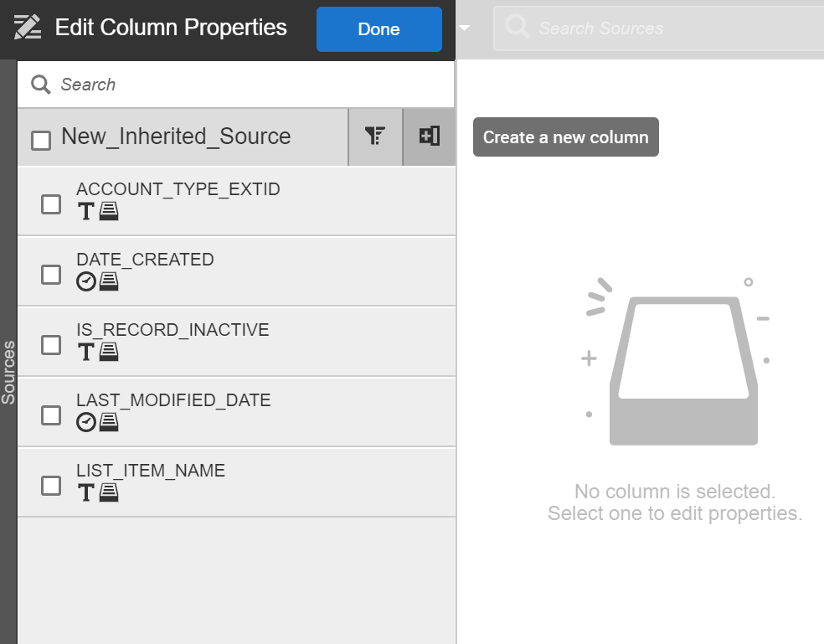Click the text type icon under ACCOUNT_TYPE_EXTID

(85, 211)
